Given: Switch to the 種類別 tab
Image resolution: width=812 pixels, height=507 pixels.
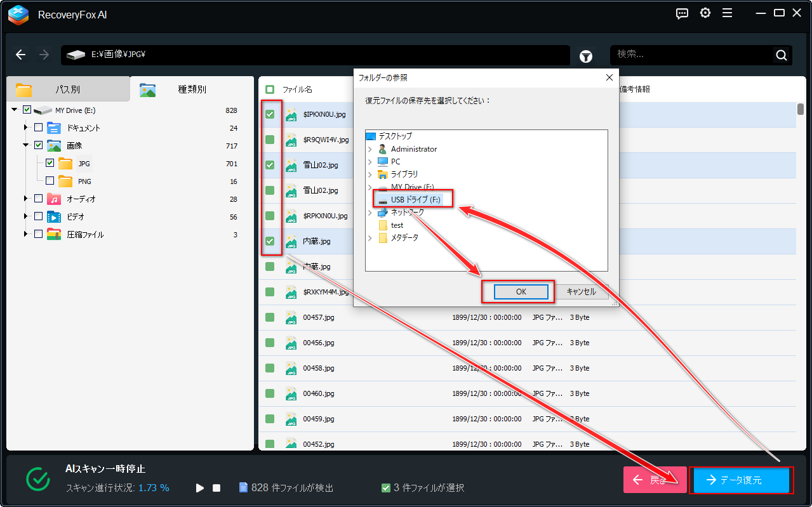Looking at the screenshot, I should [x=192, y=89].
